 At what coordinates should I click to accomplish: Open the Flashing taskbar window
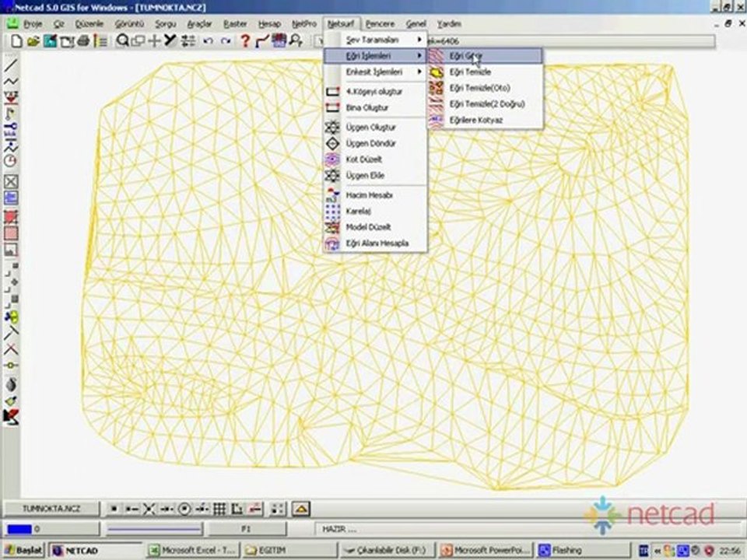point(582,551)
